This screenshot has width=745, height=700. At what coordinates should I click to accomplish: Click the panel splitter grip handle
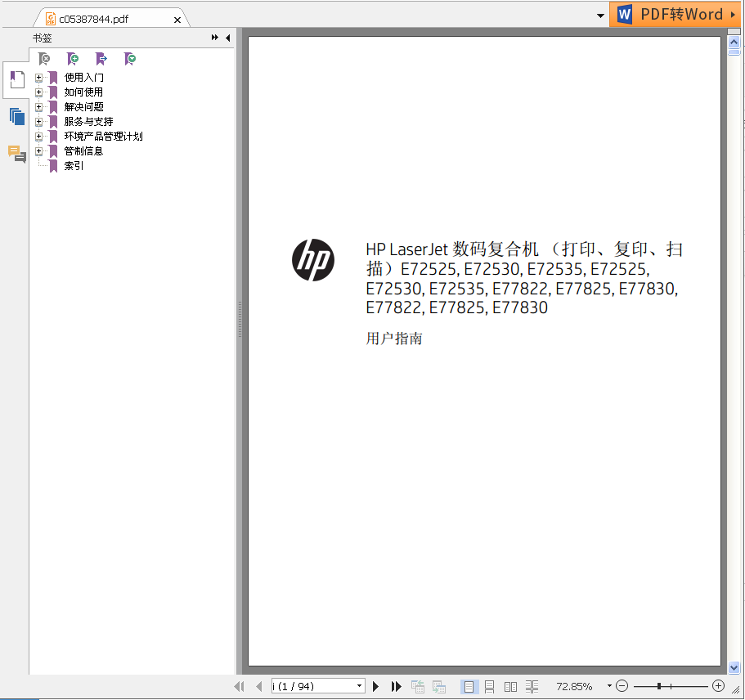coord(240,320)
